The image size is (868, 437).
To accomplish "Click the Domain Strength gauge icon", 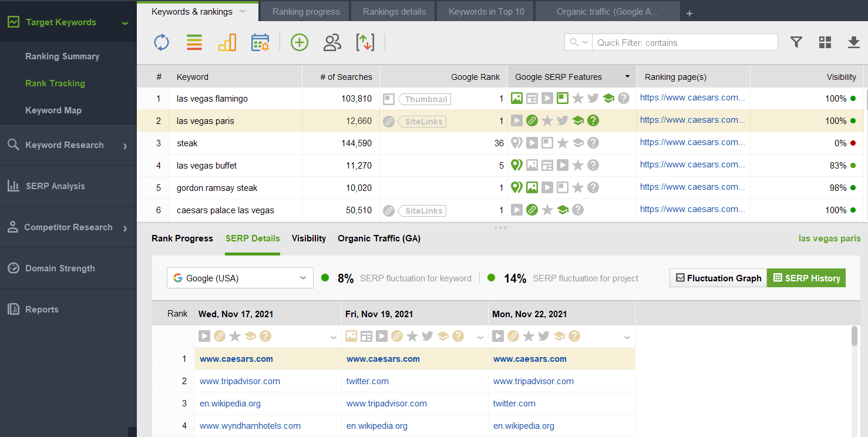I will 13,268.
